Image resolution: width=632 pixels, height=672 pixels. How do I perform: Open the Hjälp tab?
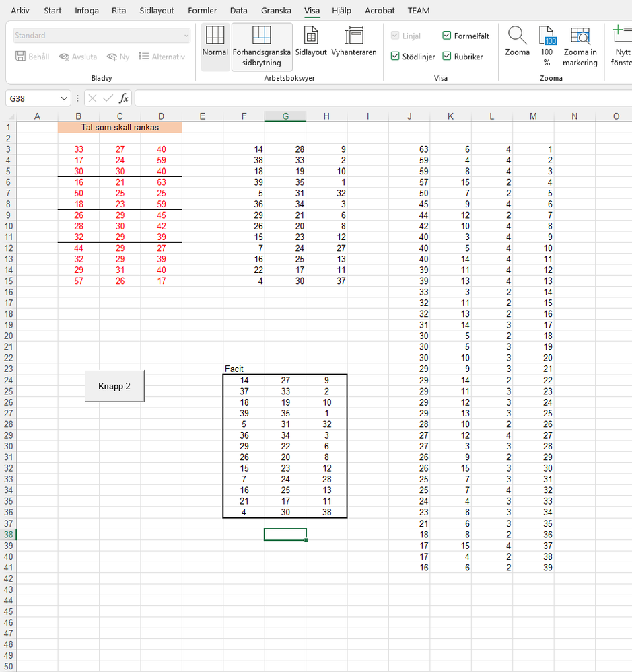click(x=341, y=11)
